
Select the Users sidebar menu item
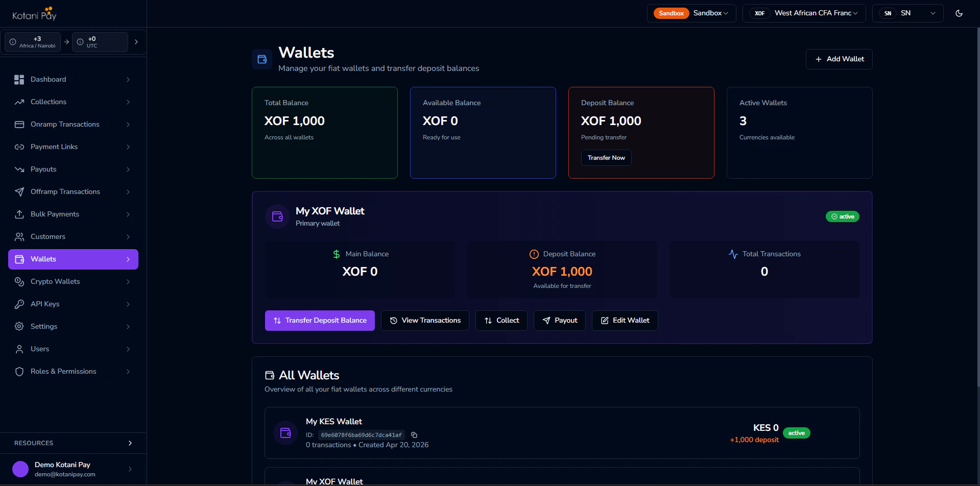coord(41,349)
